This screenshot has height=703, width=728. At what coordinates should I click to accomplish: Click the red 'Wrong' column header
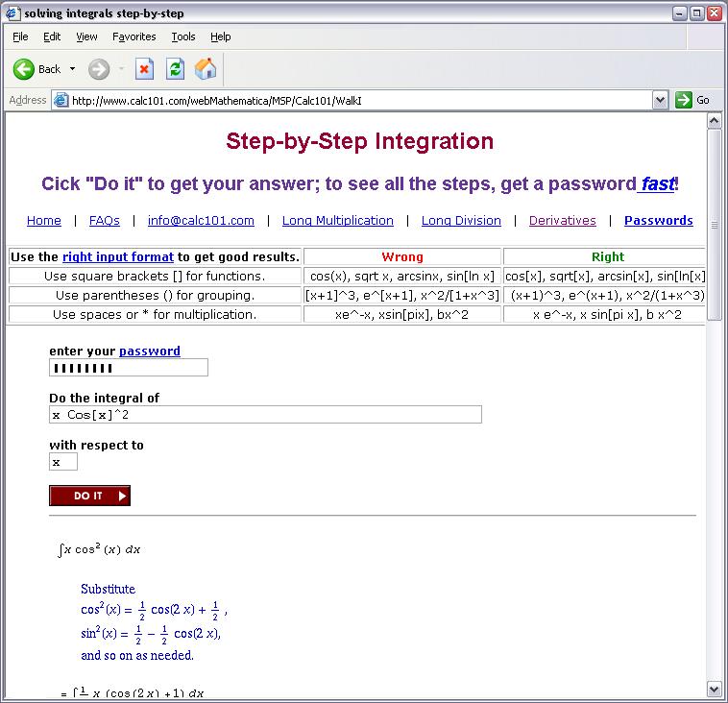[x=402, y=256]
